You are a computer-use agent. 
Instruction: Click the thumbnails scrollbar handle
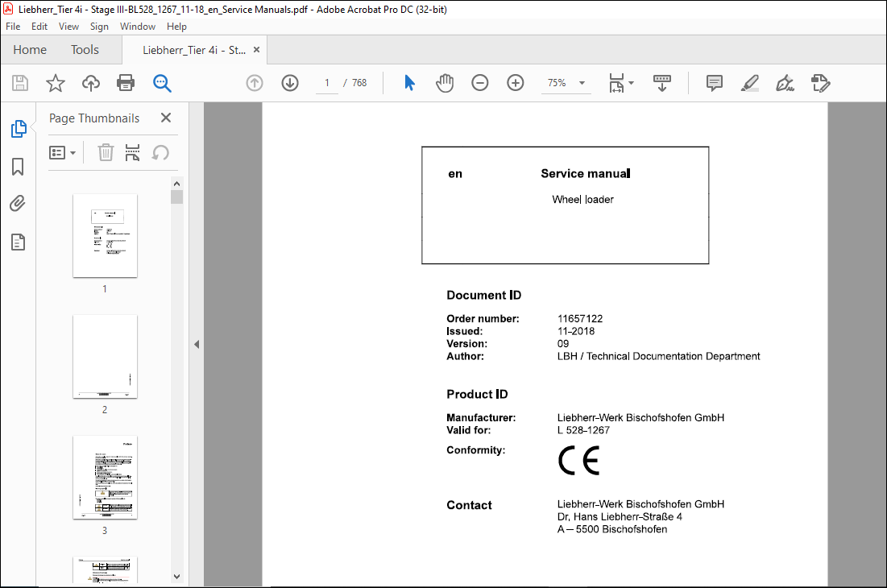point(177,197)
